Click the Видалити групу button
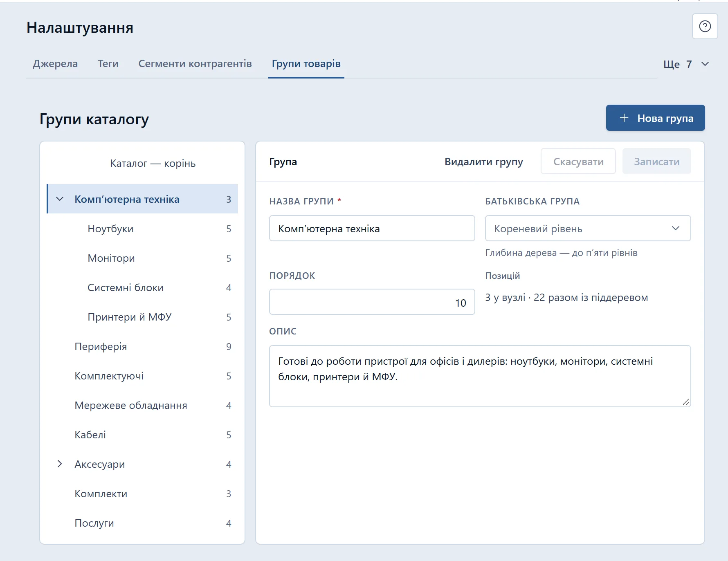The height and width of the screenshot is (561, 728). point(483,162)
